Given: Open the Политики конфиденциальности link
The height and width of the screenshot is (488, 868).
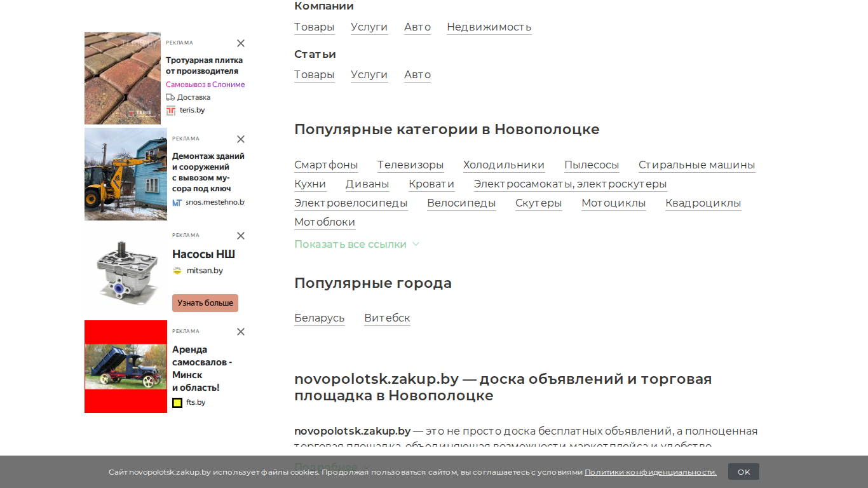Looking at the screenshot, I should 651,472.
